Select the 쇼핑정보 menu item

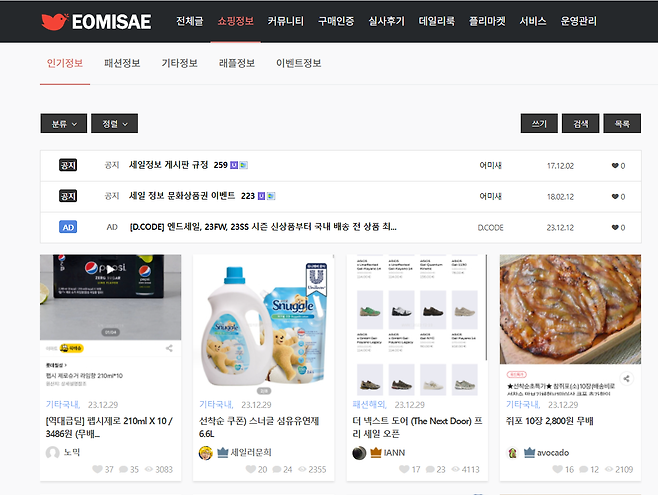(x=235, y=21)
